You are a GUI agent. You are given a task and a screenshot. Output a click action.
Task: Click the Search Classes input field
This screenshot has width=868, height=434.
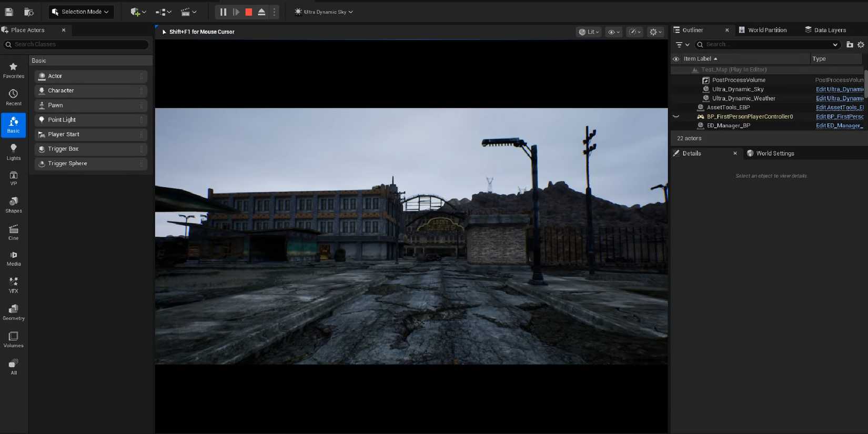click(x=79, y=45)
